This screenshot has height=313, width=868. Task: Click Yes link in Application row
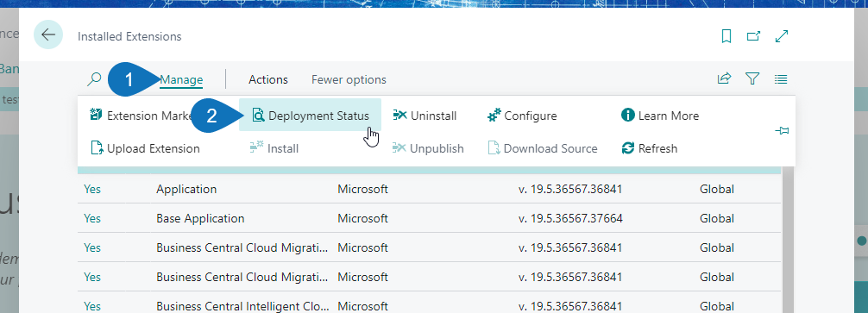[92, 189]
